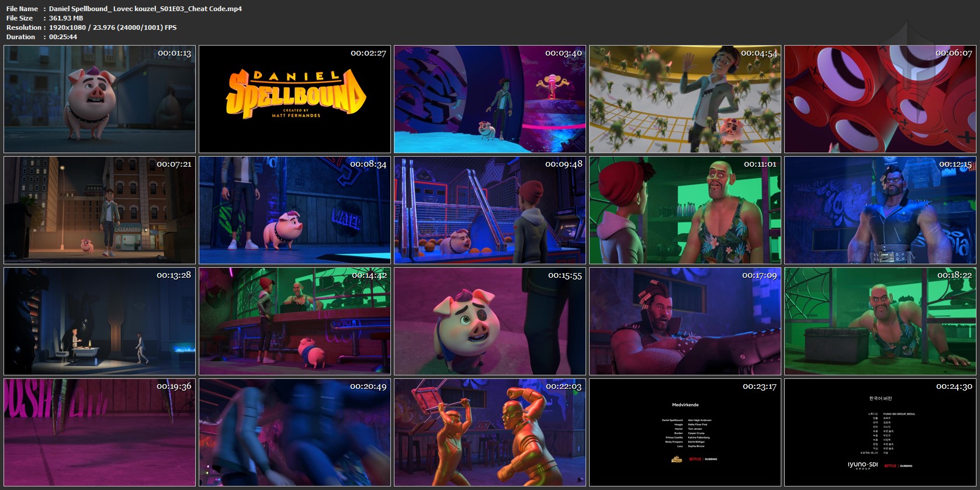The height and width of the screenshot is (490, 980).
Task: Select the green room frame at 00:11:01
Action: 685,210
